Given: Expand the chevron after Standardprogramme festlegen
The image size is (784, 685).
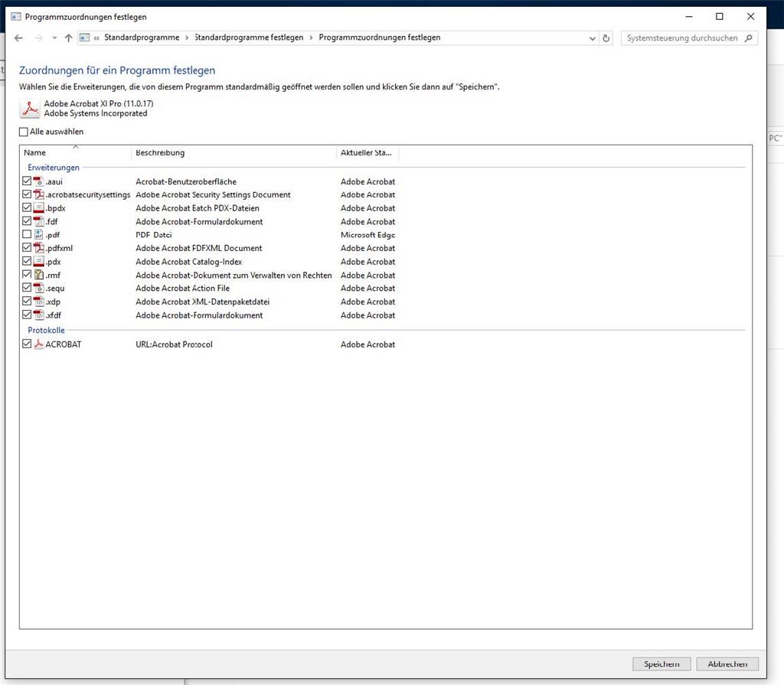Looking at the screenshot, I should point(311,38).
